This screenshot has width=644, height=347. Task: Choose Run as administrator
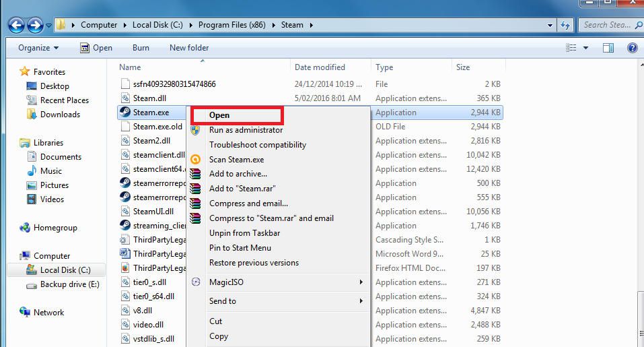click(246, 130)
